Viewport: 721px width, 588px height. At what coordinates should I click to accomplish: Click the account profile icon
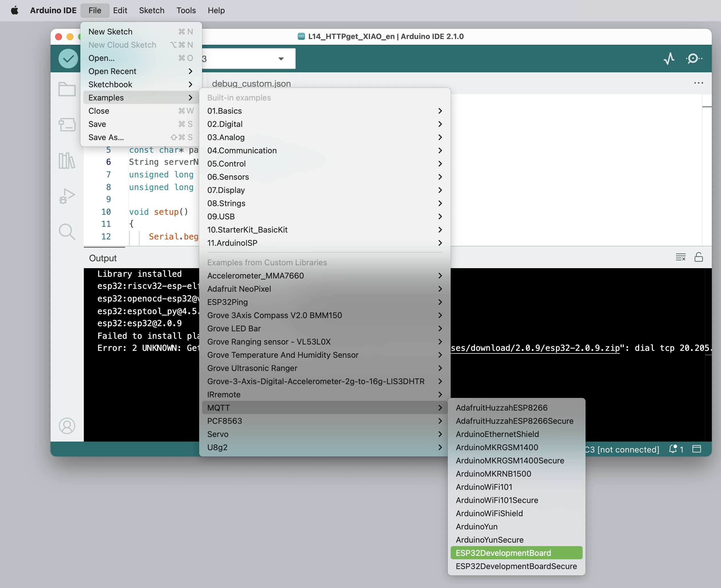pyautogui.click(x=67, y=426)
